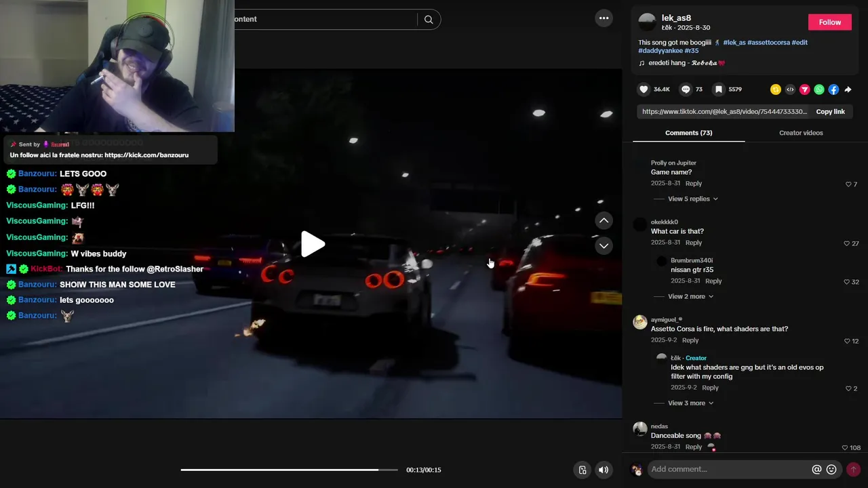Click the comment bubble icon

(686, 89)
